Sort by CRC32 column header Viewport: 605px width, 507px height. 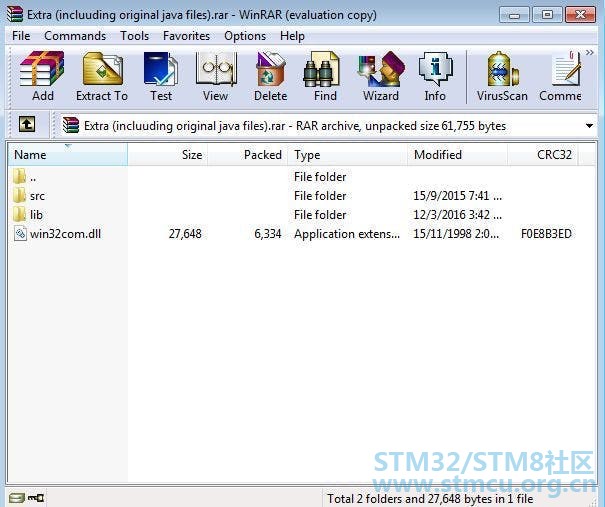tap(542, 154)
